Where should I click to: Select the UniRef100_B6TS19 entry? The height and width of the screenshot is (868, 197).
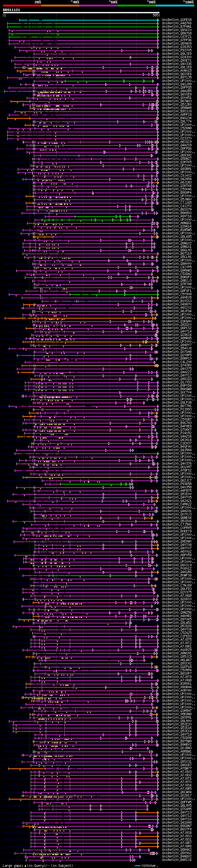[x=177, y=253]
